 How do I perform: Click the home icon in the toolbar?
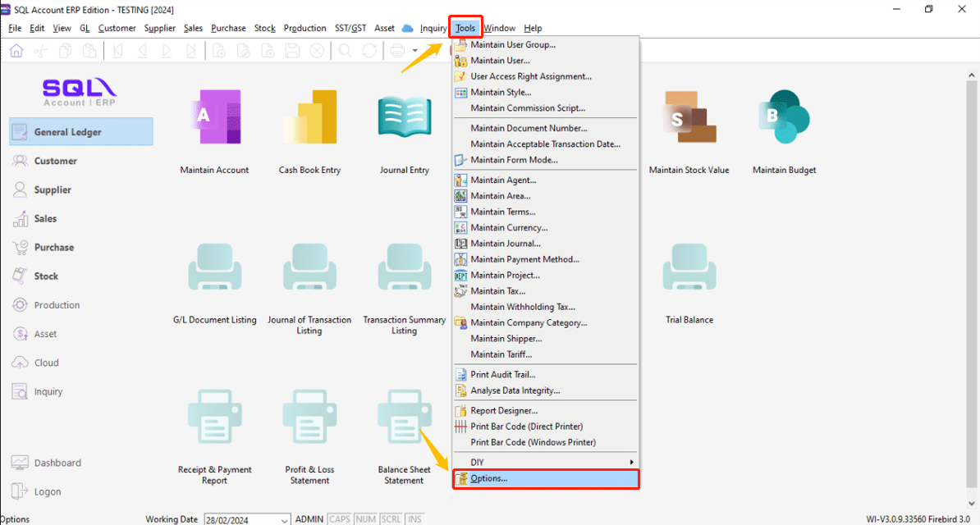pos(16,51)
